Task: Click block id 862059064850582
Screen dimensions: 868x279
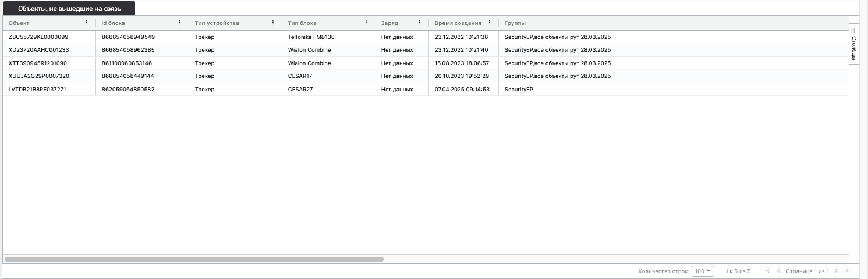Action: (x=128, y=90)
